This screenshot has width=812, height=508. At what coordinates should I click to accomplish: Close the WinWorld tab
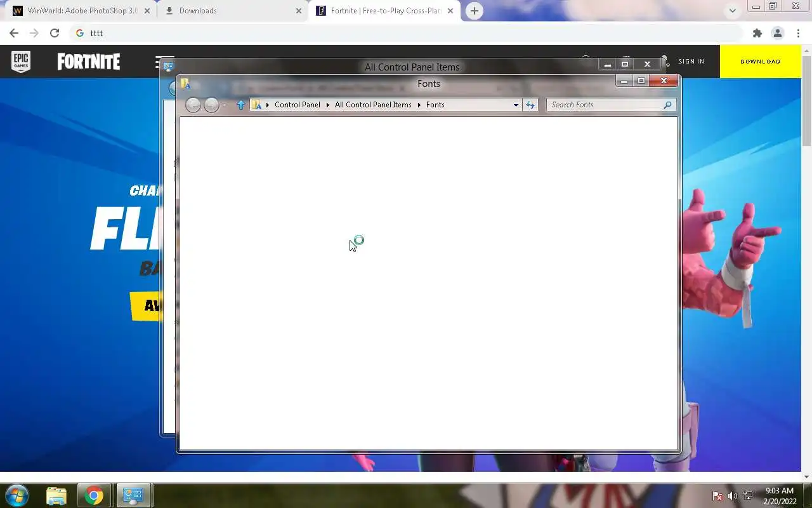click(x=146, y=11)
